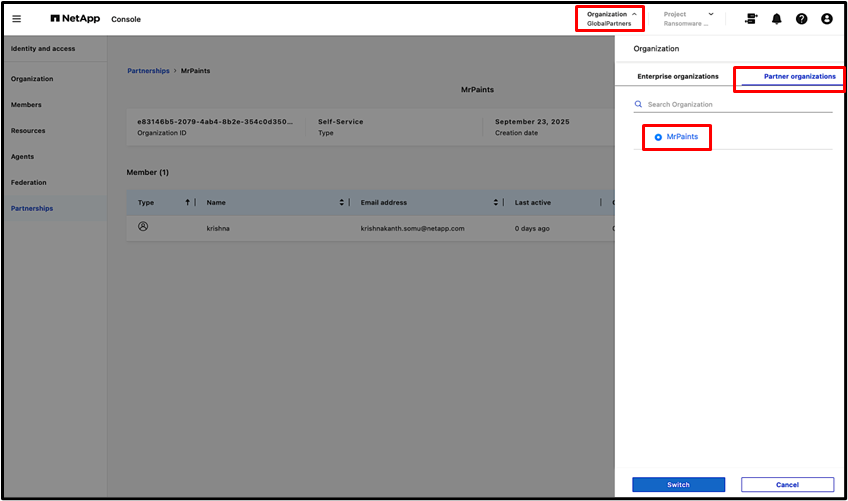
Task: Click krishna in the Name column
Action: tap(218, 228)
